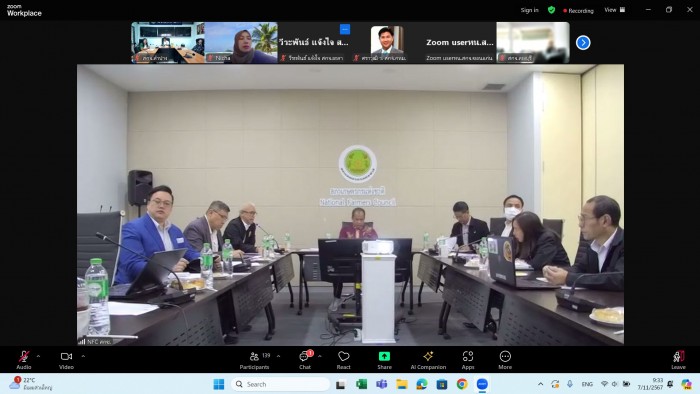Click the green encryption shield icon
Image resolution: width=700 pixels, height=394 pixels.
tap(551, 10)
